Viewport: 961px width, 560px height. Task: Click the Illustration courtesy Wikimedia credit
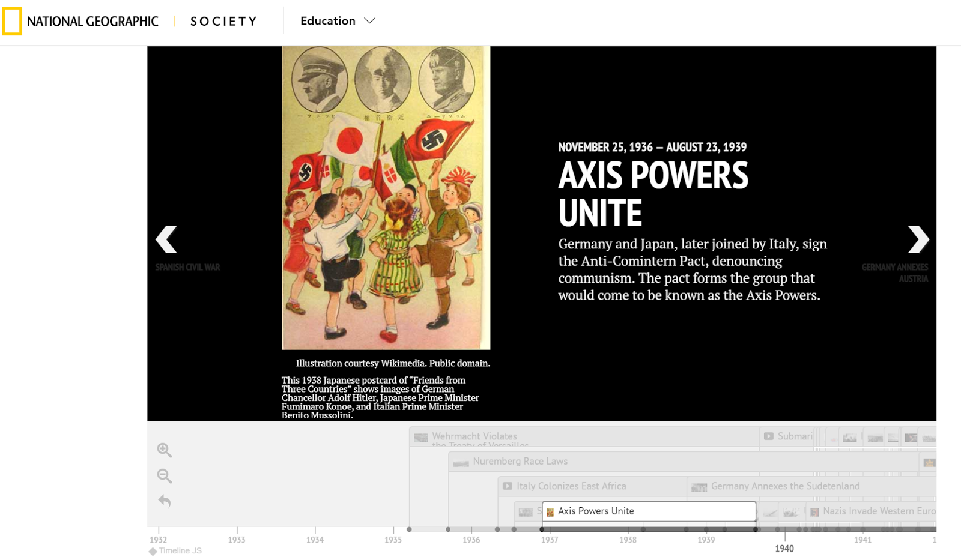[393, 363]
